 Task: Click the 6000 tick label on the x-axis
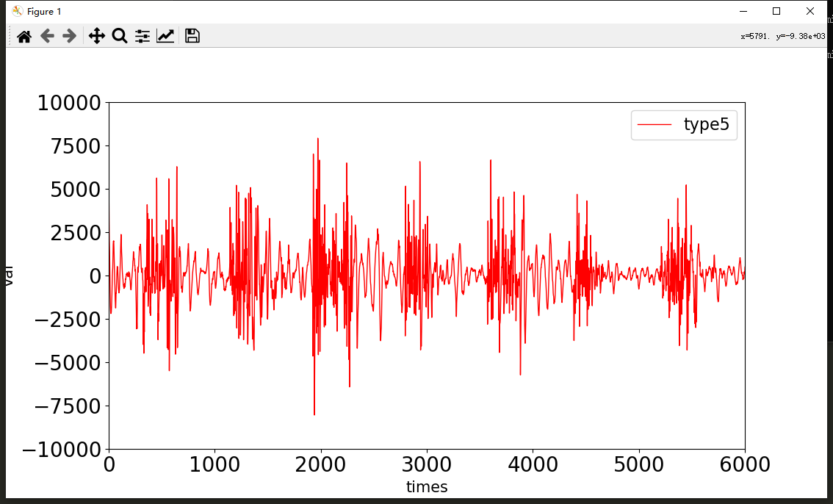(x=744, y=465)
